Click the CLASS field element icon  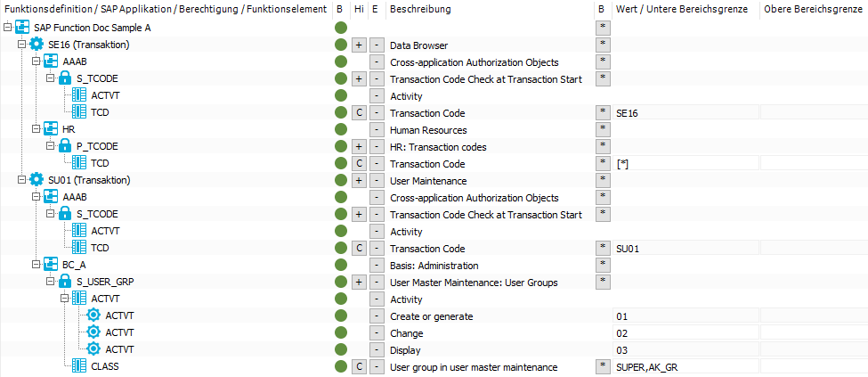tap(80, 366)
